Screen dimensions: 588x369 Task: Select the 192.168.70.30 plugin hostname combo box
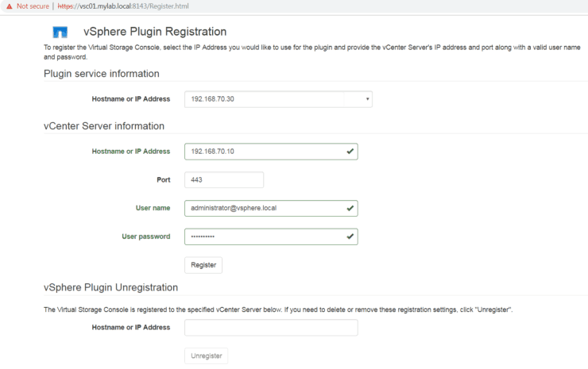click(270, 99)
